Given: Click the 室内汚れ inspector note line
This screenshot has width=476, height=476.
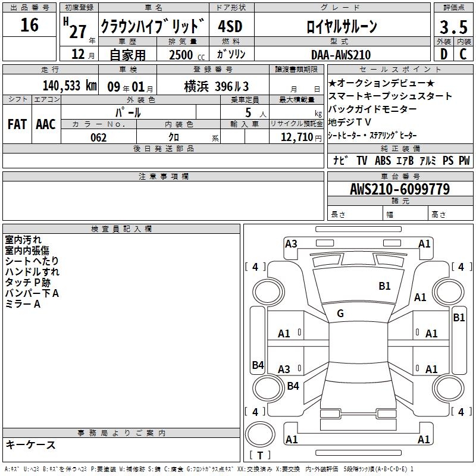Looking at the screenshot, I should 23,240.
